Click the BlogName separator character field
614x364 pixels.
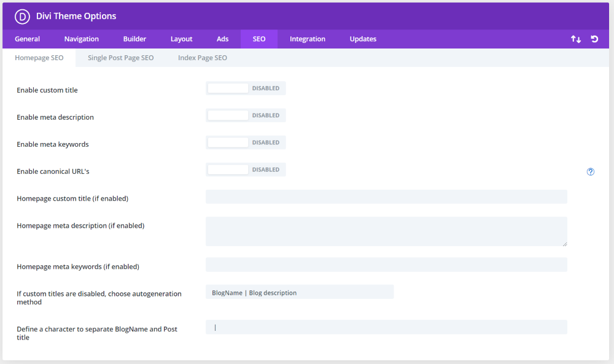386,327
